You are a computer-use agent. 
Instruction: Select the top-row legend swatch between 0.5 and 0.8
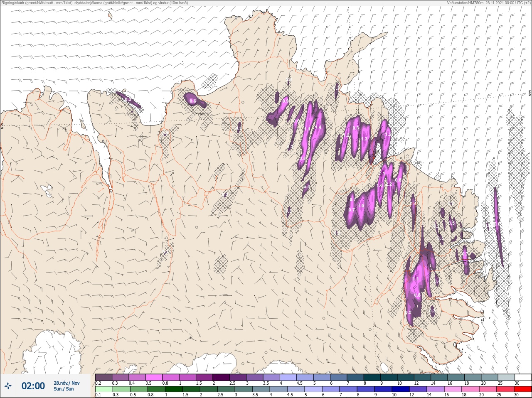point(154,377)
